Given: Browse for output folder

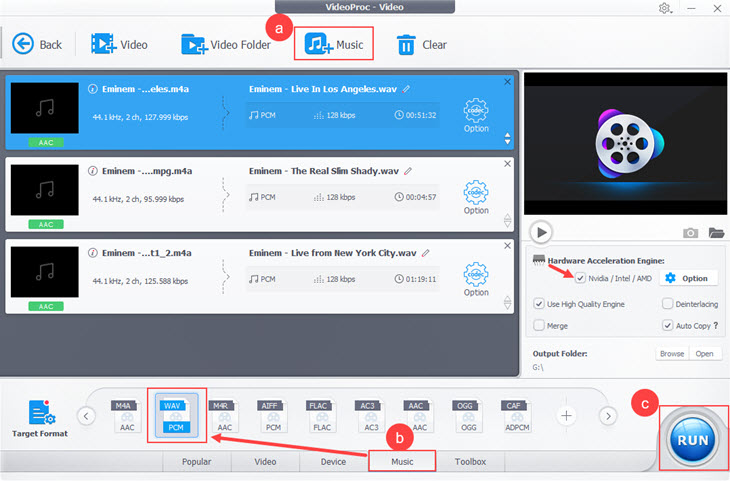Looking at the screenshot, I should pyautogui.click(x=672, y=354).
